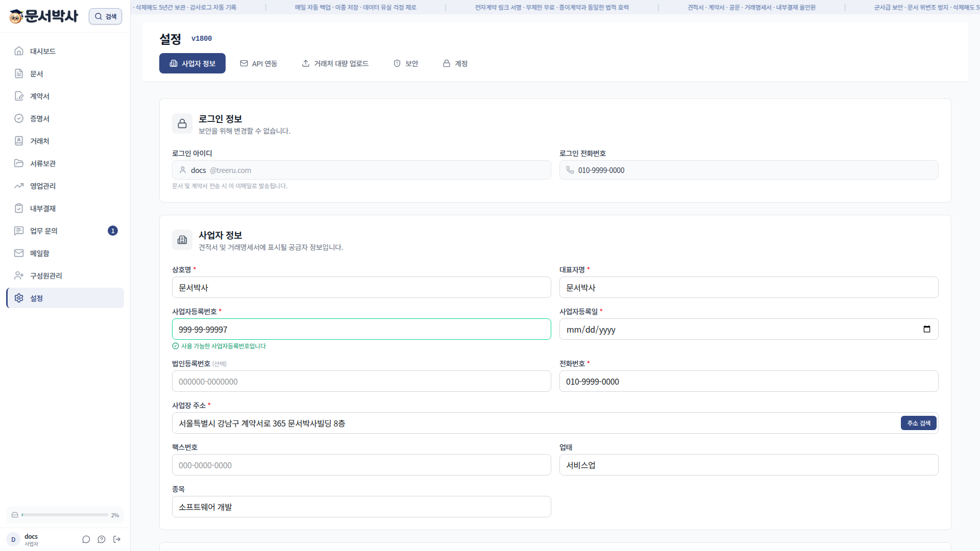Viewport: 980px width, 551px height.
Task: Click the logout arrow icon
Action: (x=117, y=539)
